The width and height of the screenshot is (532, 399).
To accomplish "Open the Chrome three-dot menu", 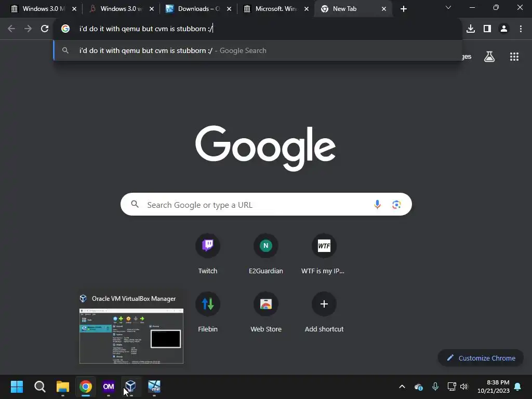I will 521,29.
